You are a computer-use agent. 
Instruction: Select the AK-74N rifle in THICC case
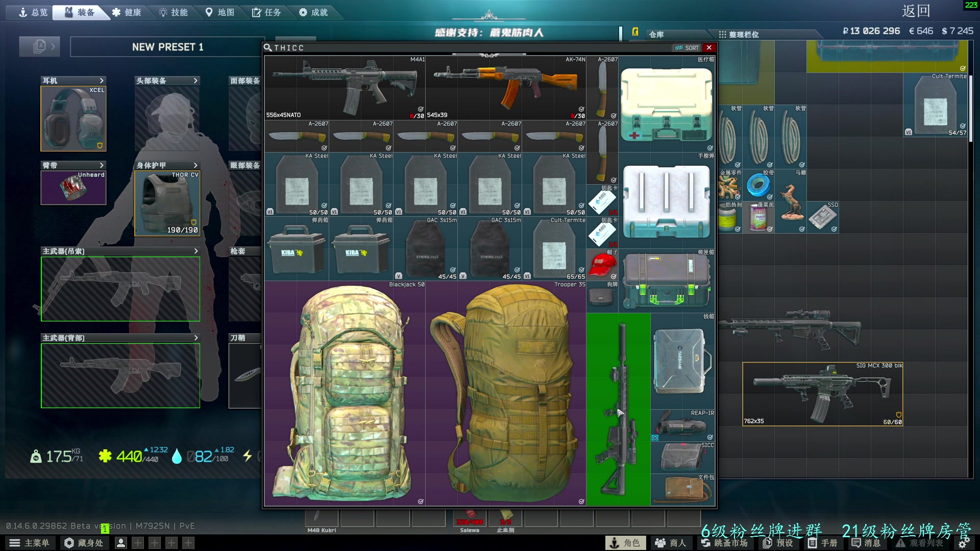coord(506,88)
